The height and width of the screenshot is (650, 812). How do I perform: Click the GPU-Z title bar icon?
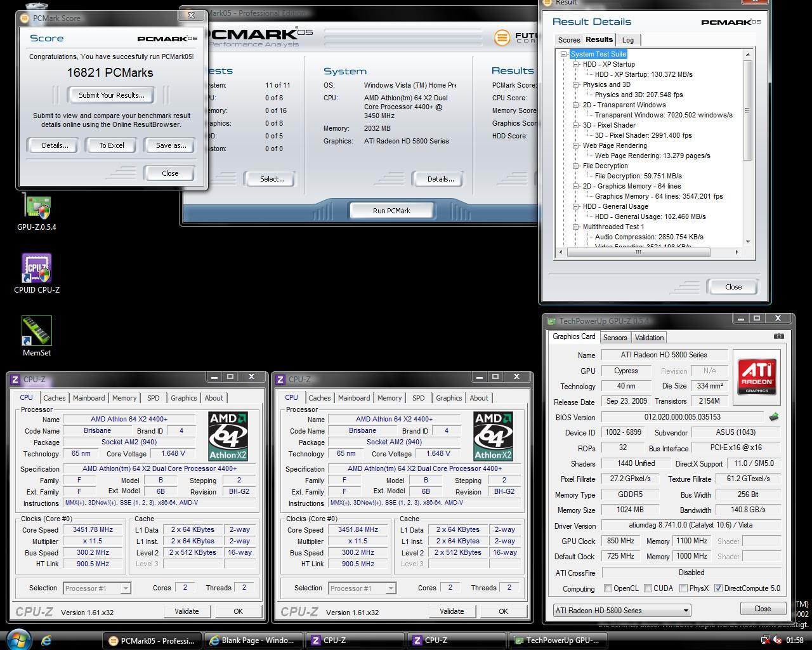pos(551,321)
